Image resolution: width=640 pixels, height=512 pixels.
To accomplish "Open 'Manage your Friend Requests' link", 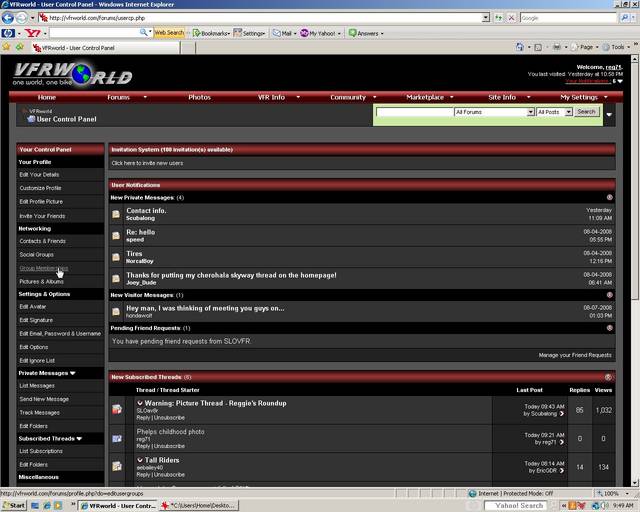I will click(x=574, y=355).
